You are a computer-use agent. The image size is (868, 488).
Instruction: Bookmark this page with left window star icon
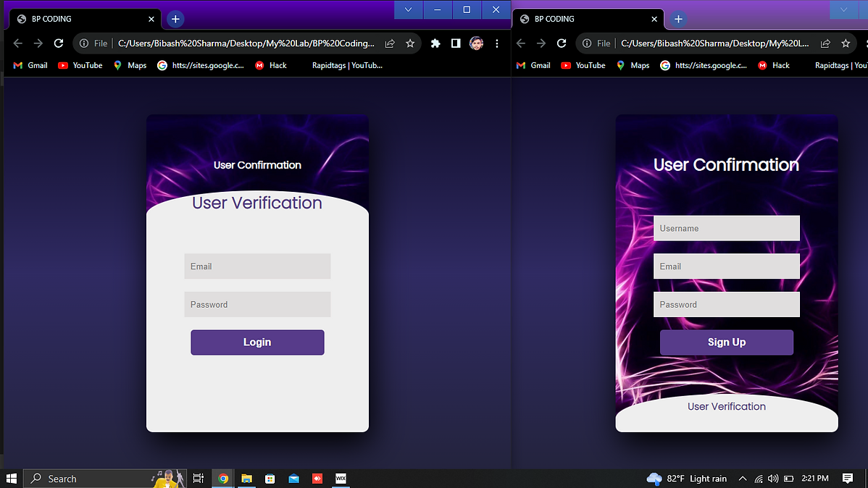[x=410, y=43]
